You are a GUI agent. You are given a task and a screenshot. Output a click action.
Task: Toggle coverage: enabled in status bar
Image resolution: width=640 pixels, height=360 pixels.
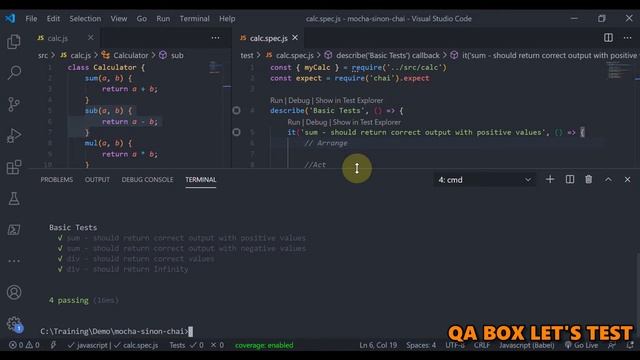[264, 345]
